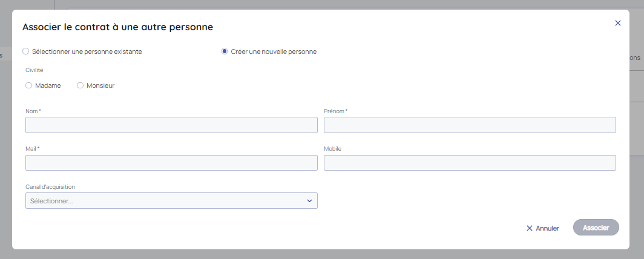Focus the Prénom input field
This screenshot has height=259, width=644.
coord(470,125)
